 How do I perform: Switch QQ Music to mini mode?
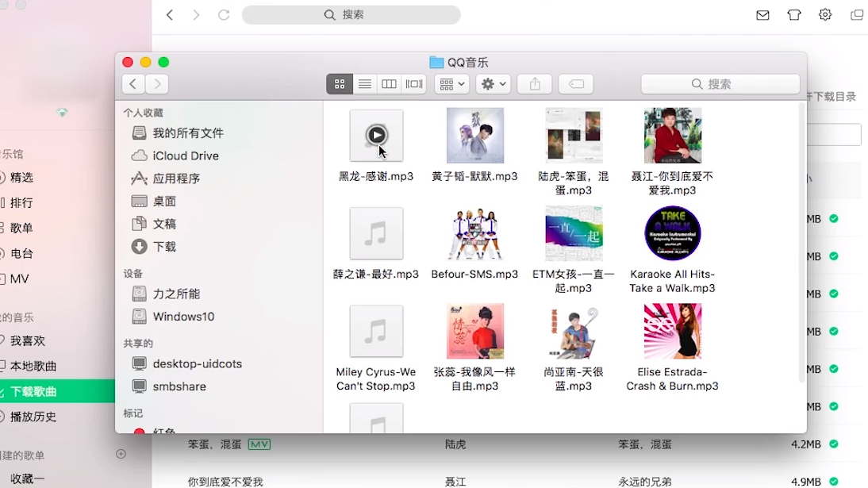tap(856, 15)
